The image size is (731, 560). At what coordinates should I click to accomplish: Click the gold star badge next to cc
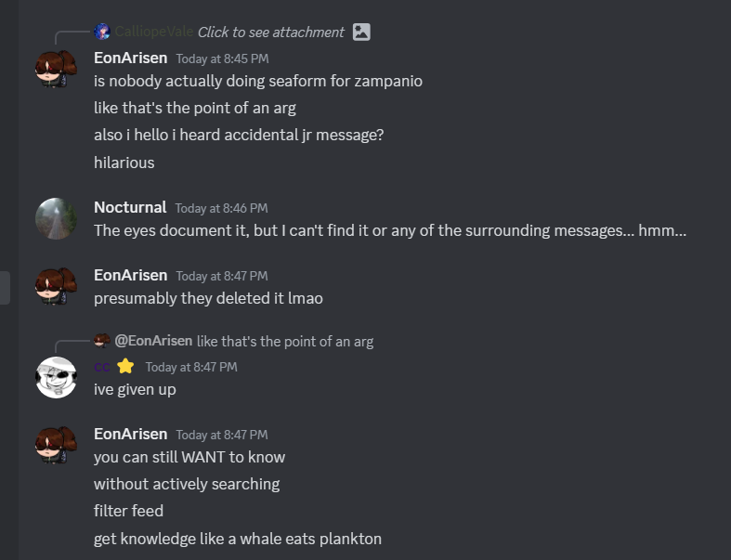[125, 367]
